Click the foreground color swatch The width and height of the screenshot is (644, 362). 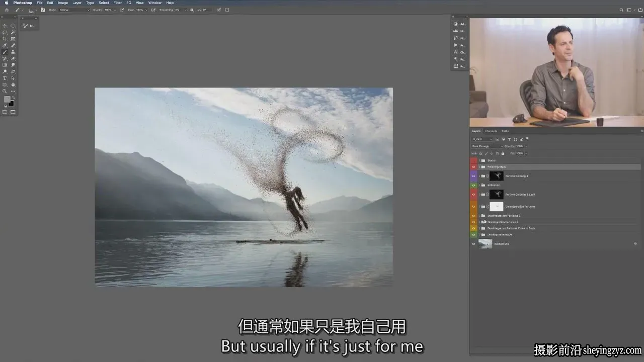pyautogui.click(x=7, y=99)
